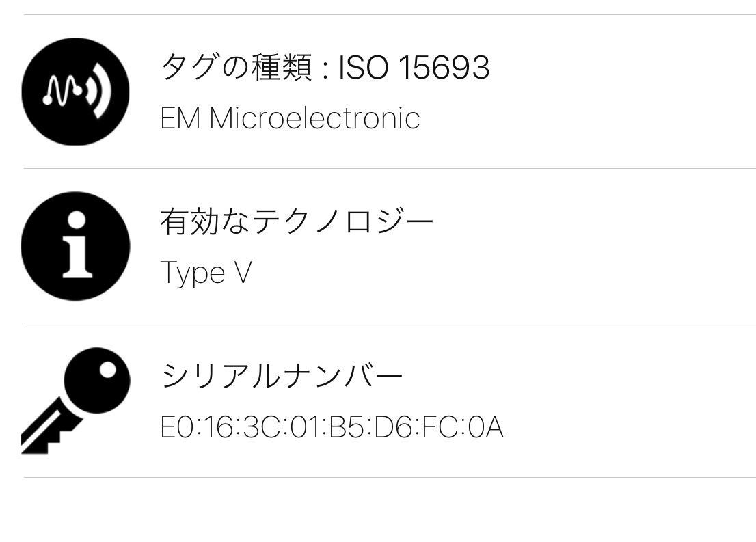This screenshot has width=756, height=542.
Task: Click the letter "V" in Type V
Action: click(243, 273)
